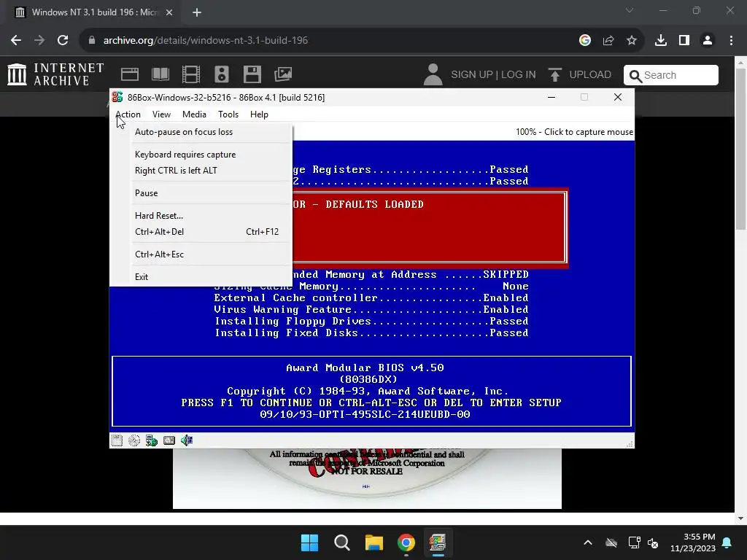Click the sound speaker status bar icon
This screenshot has width=747, height=560.
point(187,440)
